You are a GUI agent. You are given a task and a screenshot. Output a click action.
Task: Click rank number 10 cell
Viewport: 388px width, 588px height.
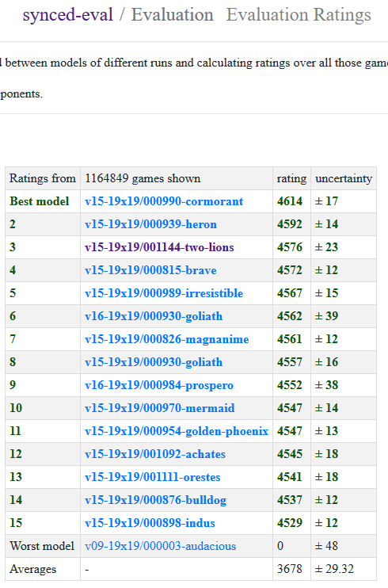43,408
